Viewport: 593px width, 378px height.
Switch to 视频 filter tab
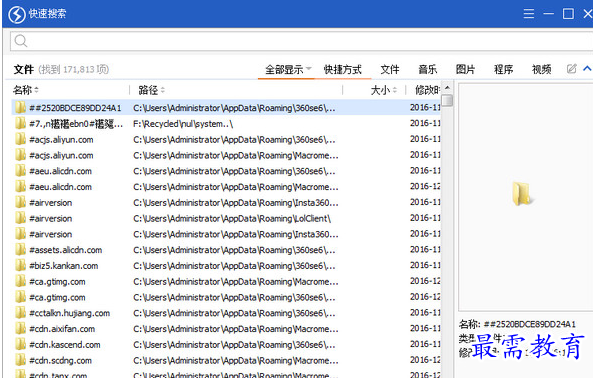click(x=542, y=69)
